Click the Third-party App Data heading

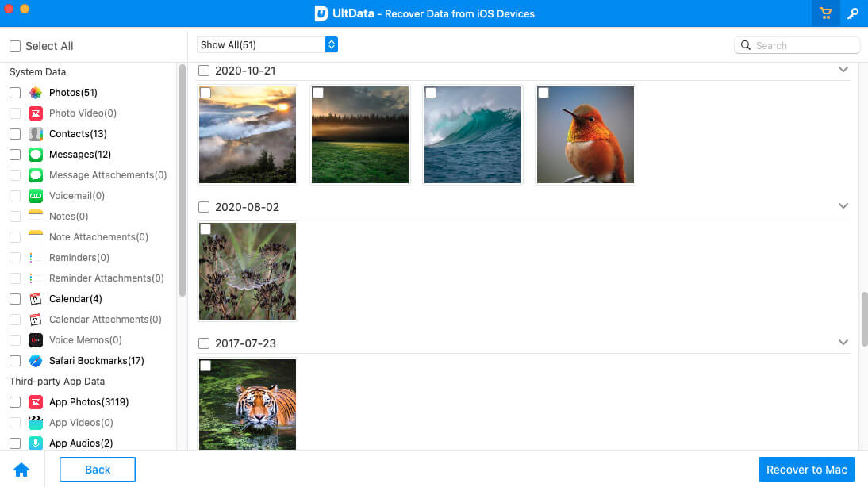pyautogui.click(x=57, y=382)
